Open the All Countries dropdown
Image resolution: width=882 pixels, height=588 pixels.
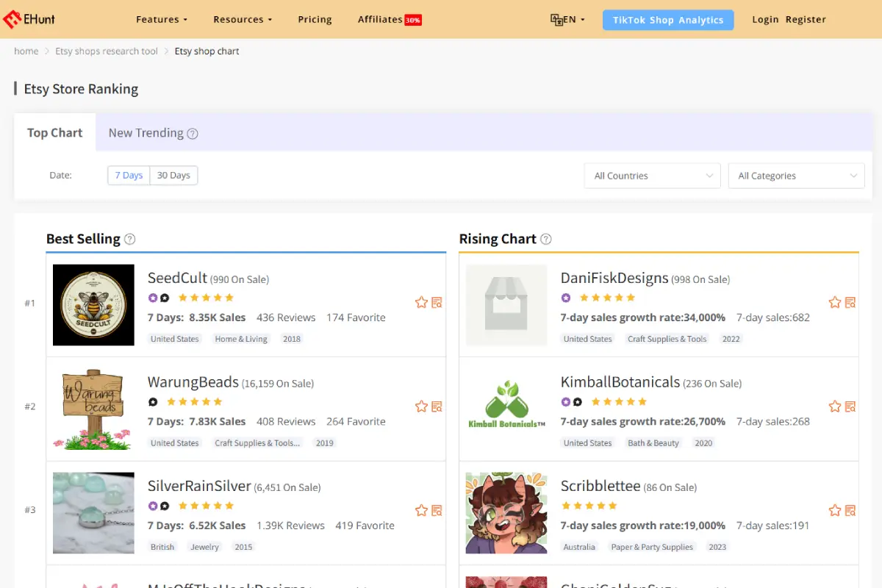pos(651,176)
